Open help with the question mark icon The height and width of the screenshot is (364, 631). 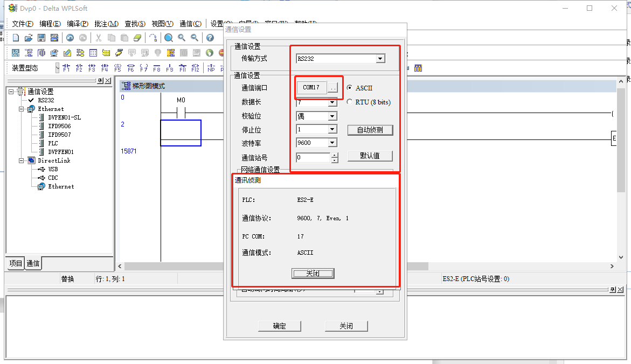click(210, 38)
